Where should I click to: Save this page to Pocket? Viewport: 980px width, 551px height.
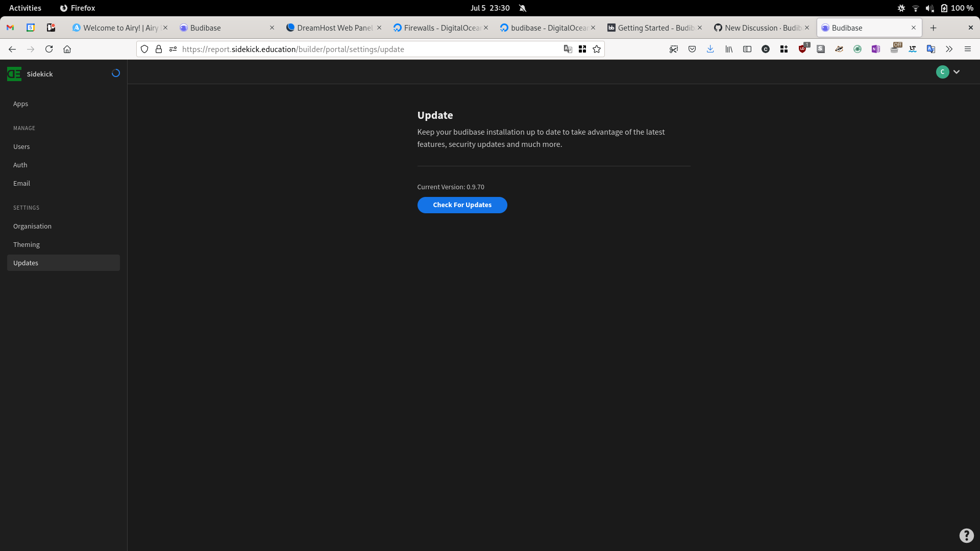point(692,49)
